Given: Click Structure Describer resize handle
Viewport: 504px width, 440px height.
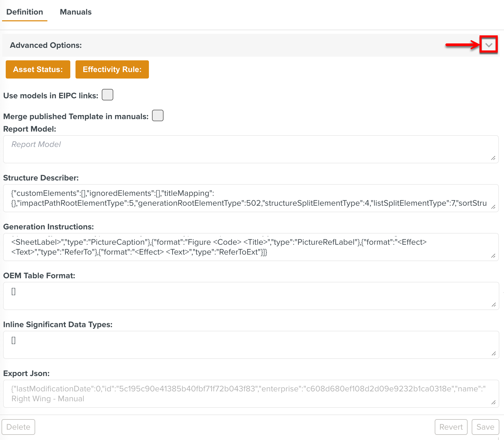Looking at the screenshot, I should click(493, 207).
